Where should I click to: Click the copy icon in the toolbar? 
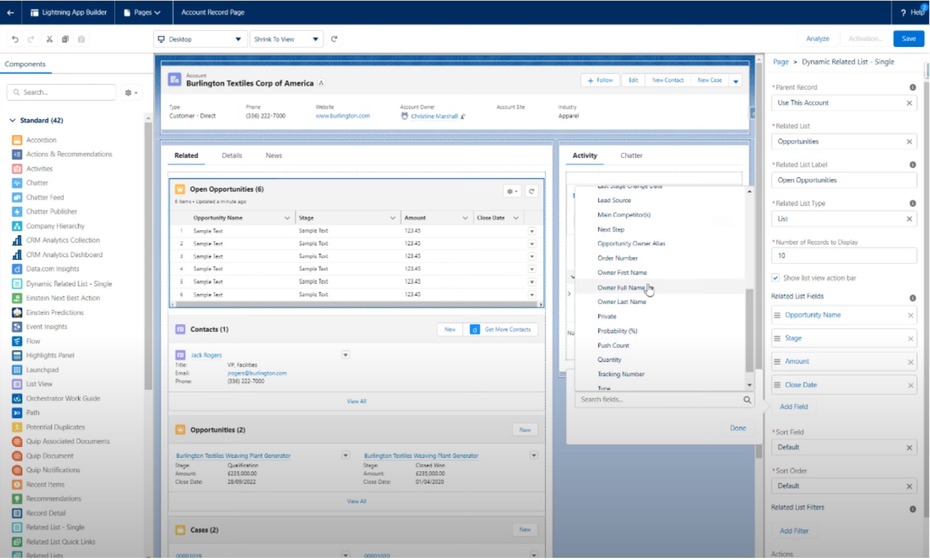click(x=65, y=39)
